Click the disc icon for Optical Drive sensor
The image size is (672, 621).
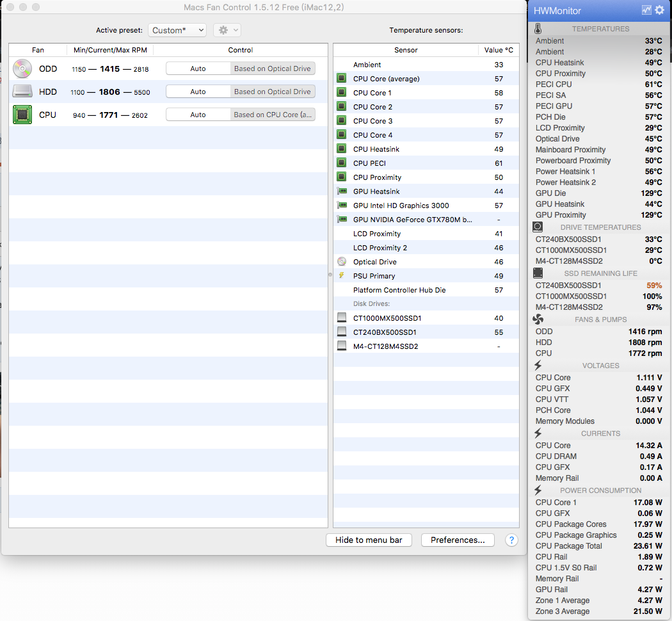click(342, 261)
